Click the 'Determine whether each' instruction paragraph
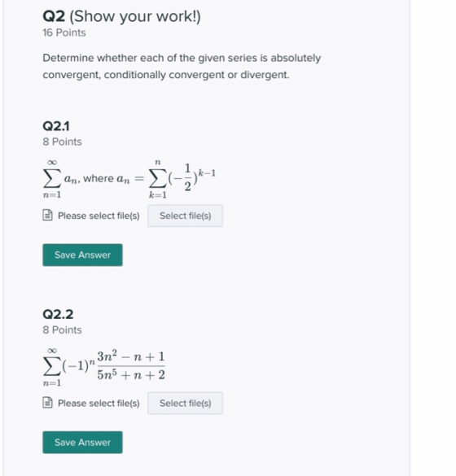 tap(182, 66)
